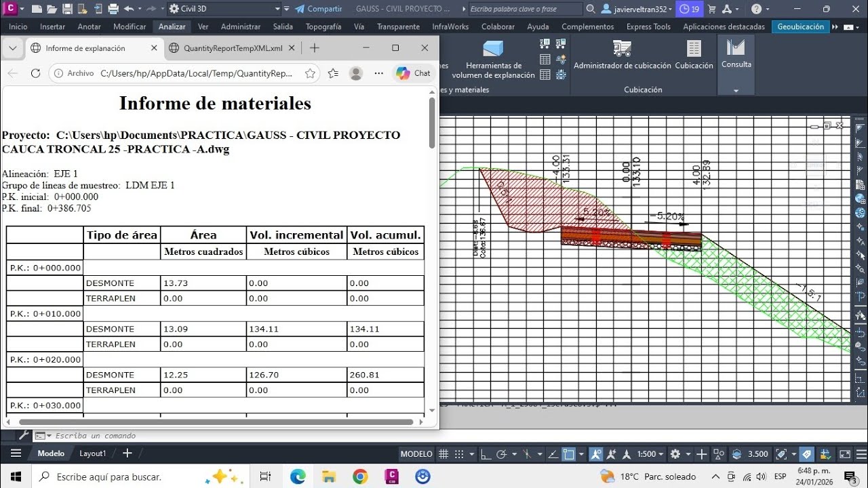Toggle snap mode dots icon
The image size is (868, 488).
460,454
